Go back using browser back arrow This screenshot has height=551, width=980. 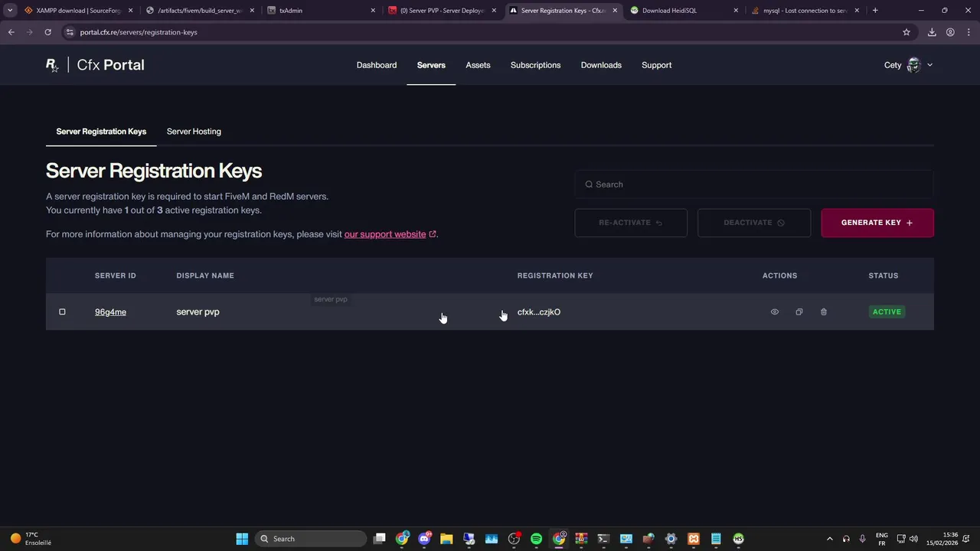[11, 32]
